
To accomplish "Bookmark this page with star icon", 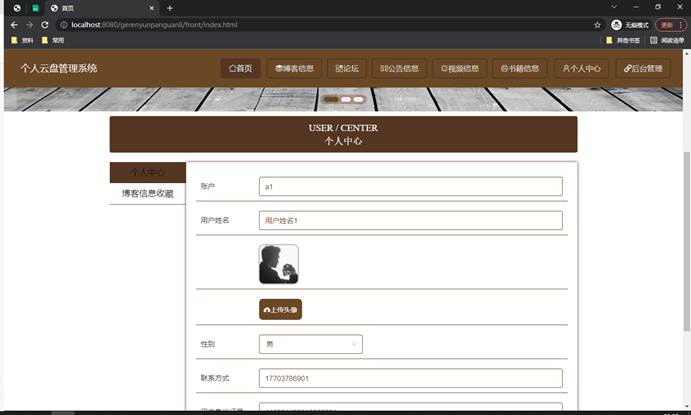I will [597, 25].
